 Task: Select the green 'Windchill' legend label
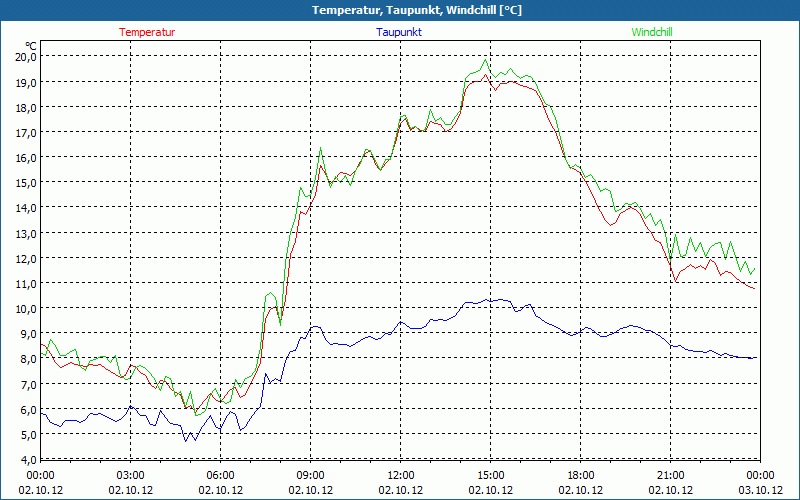[652, 32]
